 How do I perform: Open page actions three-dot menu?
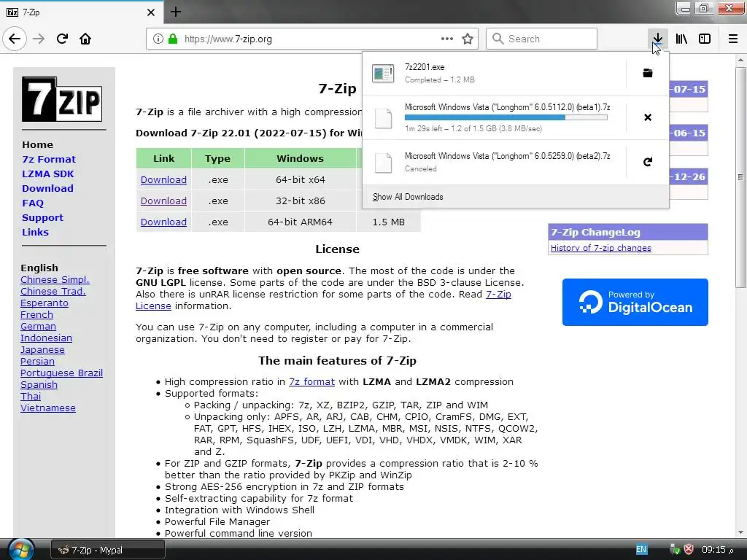click(447, 39)
